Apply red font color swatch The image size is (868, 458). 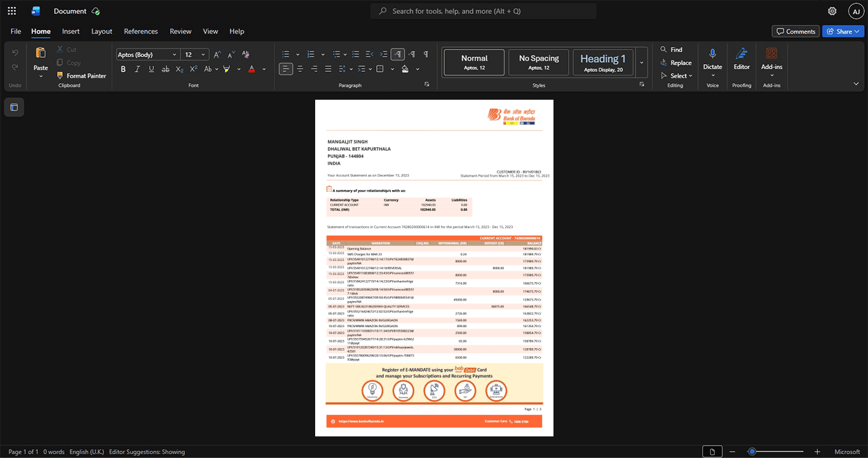(x=252, y=69)
